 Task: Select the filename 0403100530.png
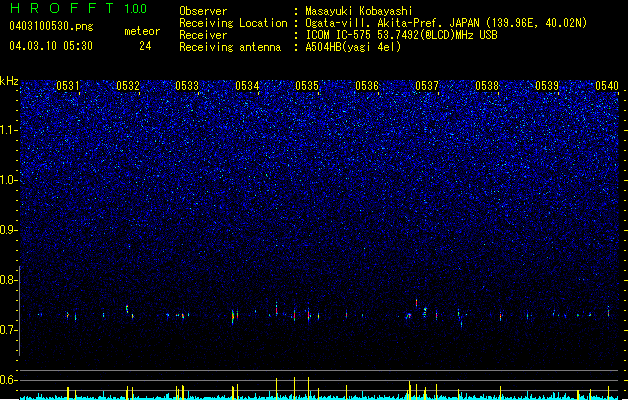tap(51, 26)
